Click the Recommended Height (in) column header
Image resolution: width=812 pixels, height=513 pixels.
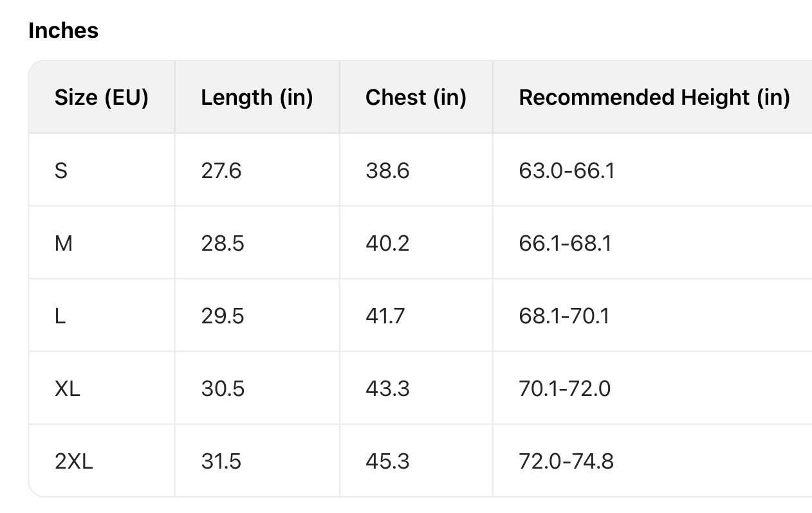pyautogui.click(x=654, y=98)
